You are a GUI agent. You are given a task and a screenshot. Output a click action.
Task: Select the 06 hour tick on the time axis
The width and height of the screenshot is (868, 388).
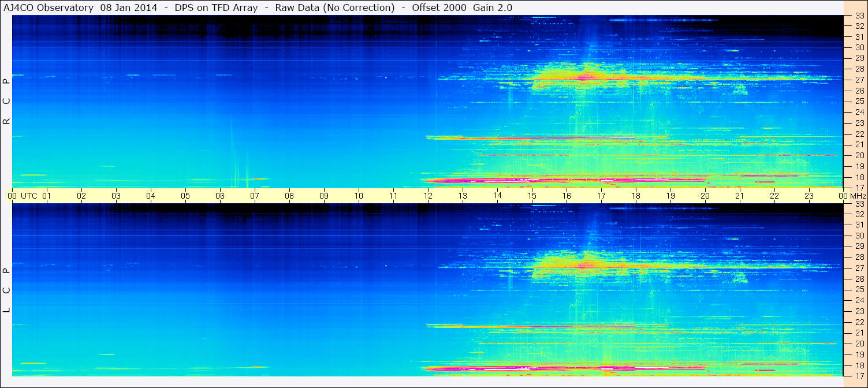219,196
